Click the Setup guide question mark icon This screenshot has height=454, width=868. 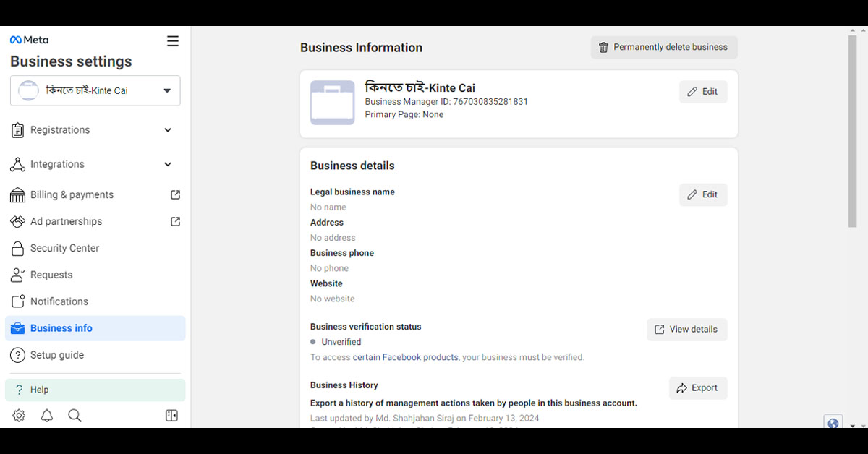pos(18,355)
